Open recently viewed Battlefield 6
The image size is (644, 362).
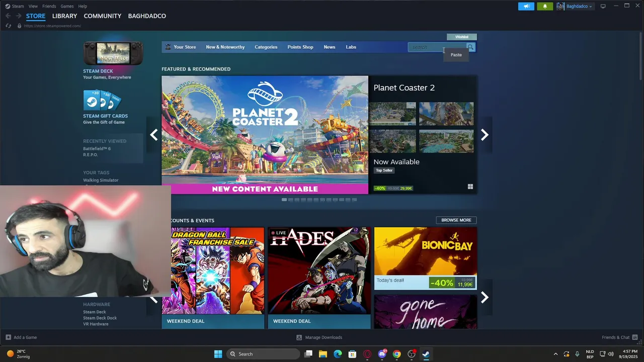point(97,149)
